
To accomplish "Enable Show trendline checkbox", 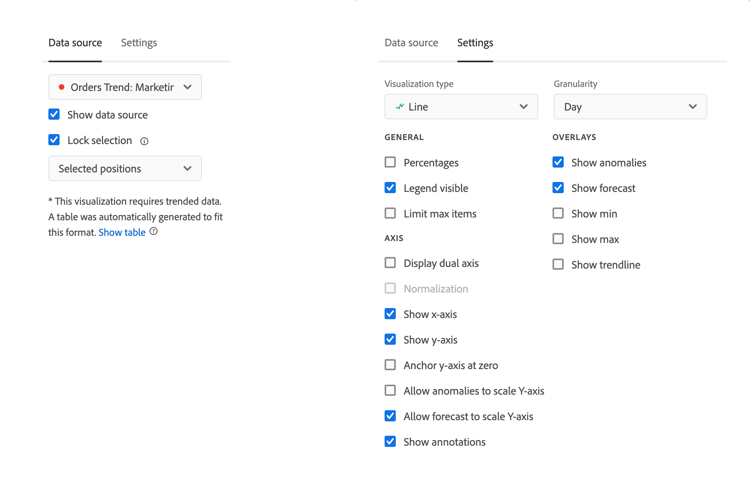I will 558,264.
